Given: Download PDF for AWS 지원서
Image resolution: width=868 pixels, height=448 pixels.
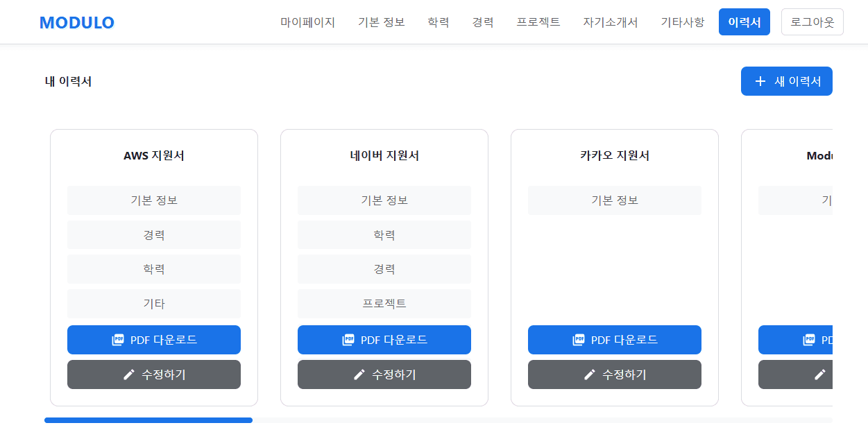Looking at the screenshot, I should click(x=154, y=340).
